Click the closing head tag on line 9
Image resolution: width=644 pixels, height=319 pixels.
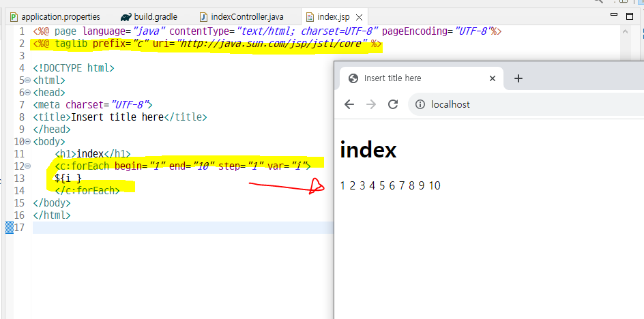point(52,130)
